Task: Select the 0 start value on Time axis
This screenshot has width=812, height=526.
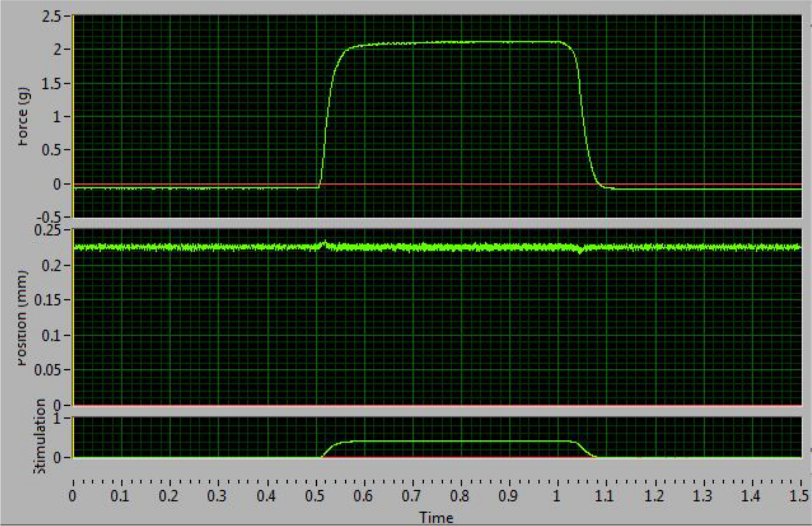Action: point(73,496)
